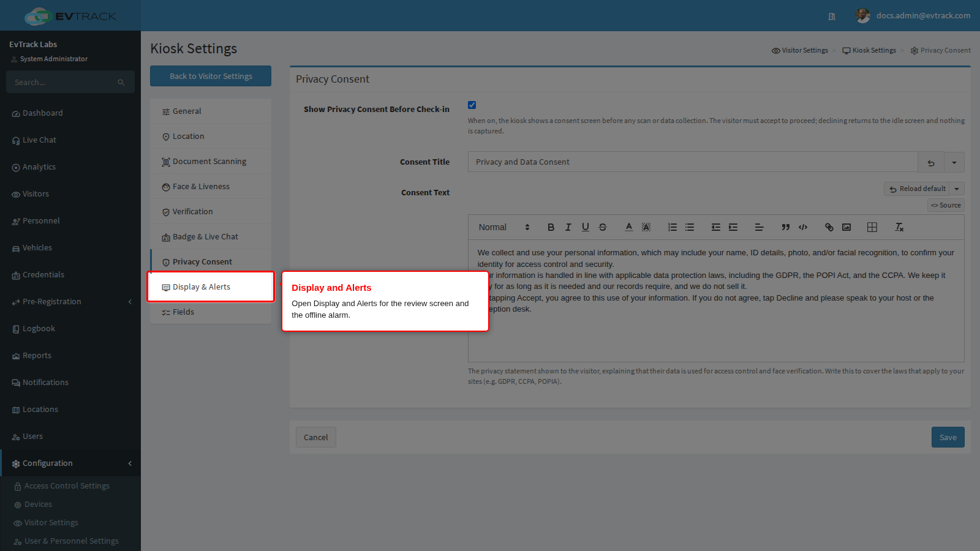Apply strikethrough formatting
Screen dimensions: 980x551
click(x=602, y=227)
